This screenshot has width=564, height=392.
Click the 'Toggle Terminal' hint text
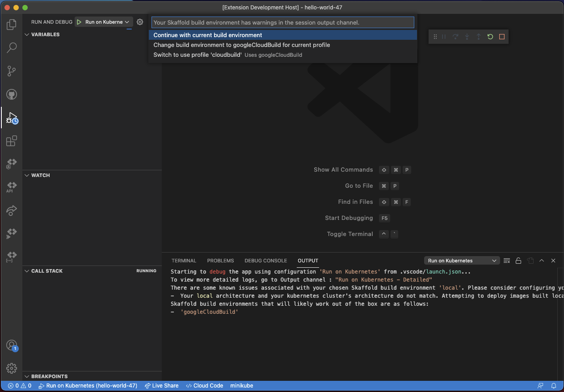coord(350,234)
